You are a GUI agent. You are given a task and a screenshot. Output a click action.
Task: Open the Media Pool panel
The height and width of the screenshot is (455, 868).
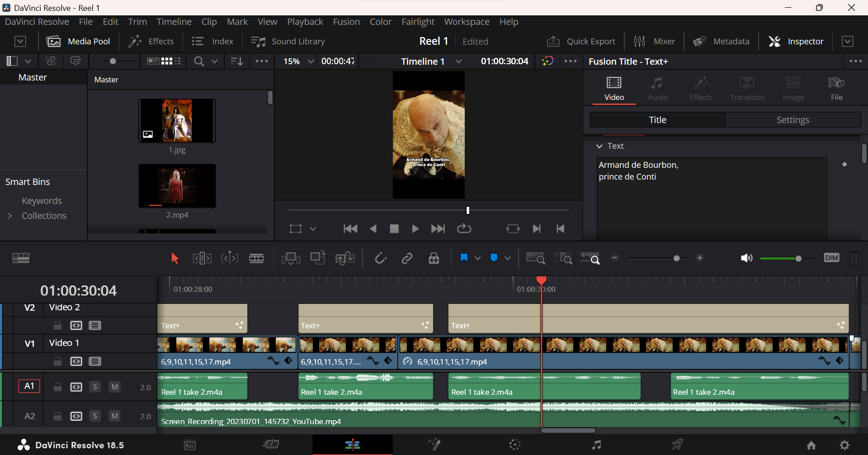click(79, 41)
